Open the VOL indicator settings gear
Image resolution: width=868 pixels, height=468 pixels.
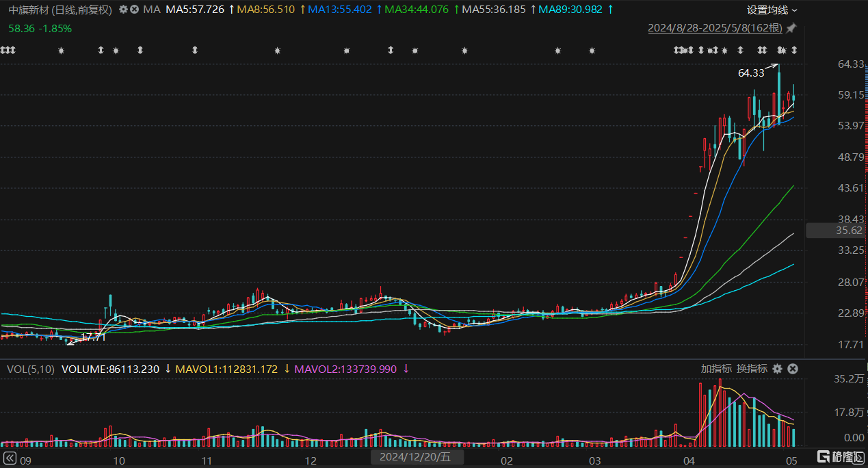(777, 369)
